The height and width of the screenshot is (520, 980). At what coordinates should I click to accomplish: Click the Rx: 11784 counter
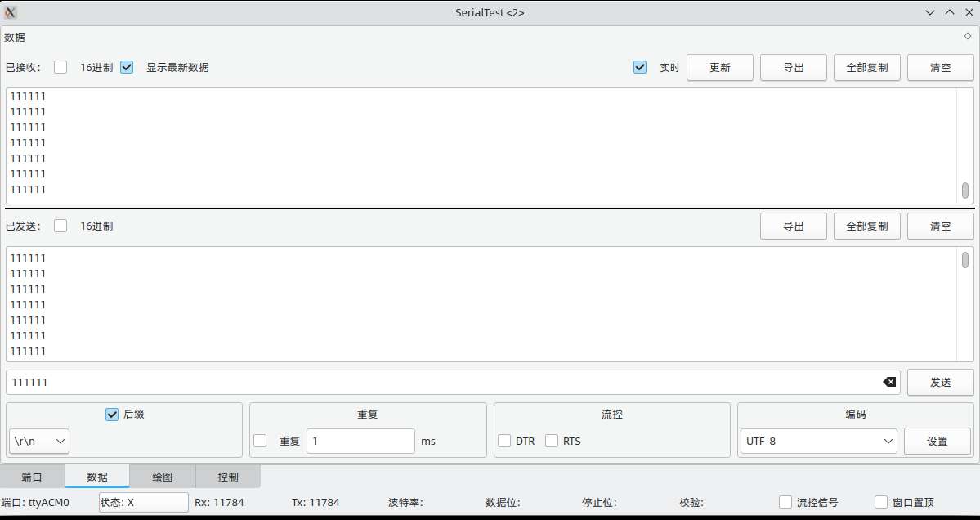point(219,502)
